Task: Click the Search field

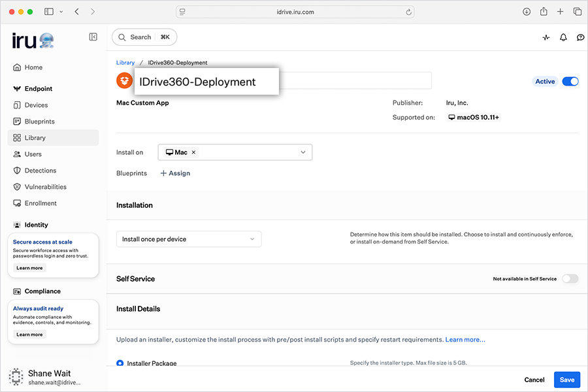Action: click(144, 37)
